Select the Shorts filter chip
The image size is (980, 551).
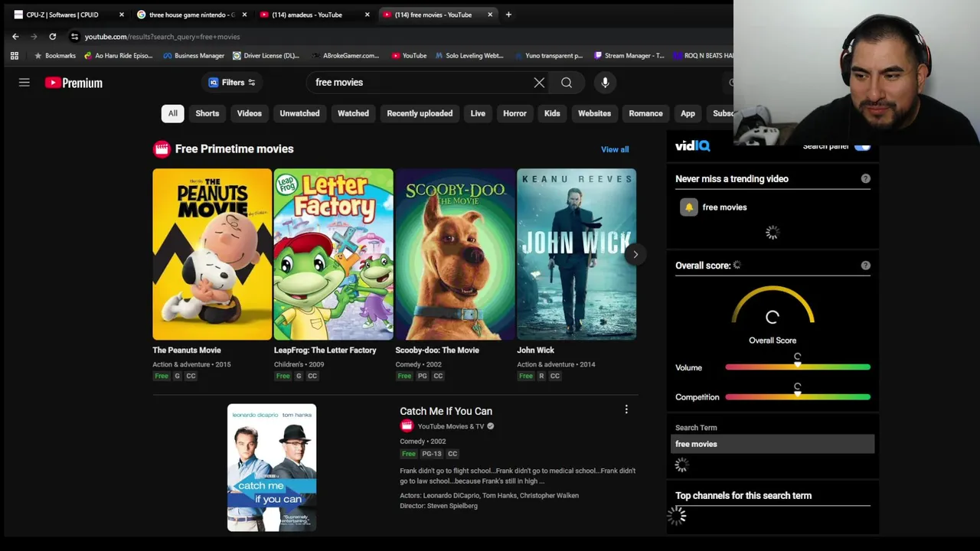(x=207, y=113)
